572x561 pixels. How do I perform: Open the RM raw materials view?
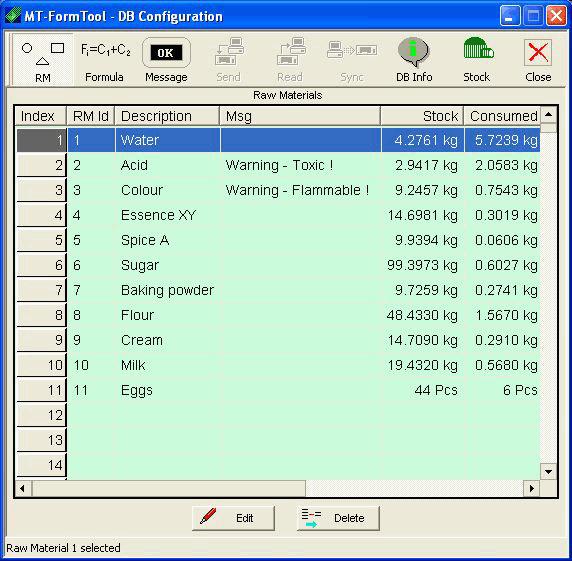pyautogui.click(x=43, y=60)
